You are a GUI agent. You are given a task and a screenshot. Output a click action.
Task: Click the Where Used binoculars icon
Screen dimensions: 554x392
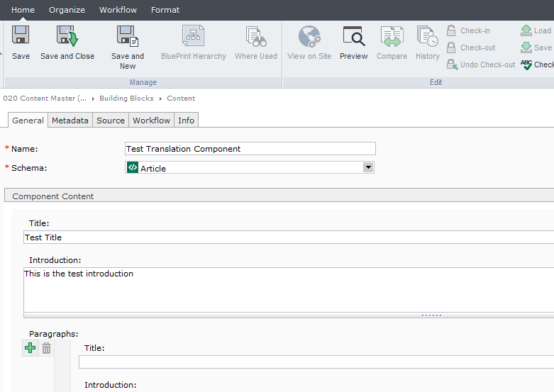tap(255, 37)
